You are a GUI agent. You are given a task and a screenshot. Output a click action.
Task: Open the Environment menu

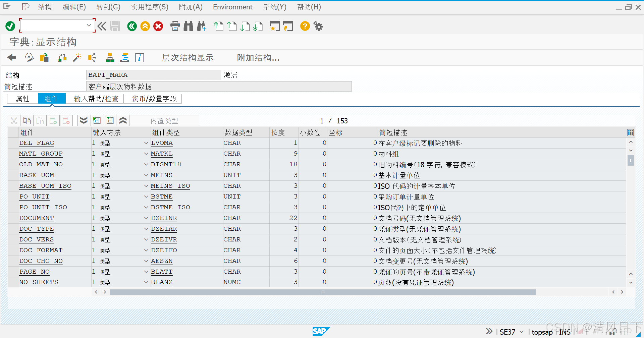233,7
